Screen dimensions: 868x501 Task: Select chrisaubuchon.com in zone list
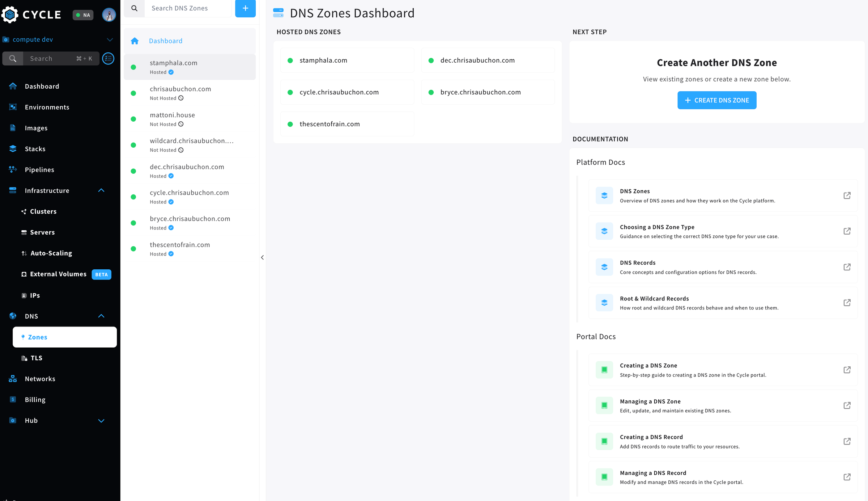[x=190, y=93]
